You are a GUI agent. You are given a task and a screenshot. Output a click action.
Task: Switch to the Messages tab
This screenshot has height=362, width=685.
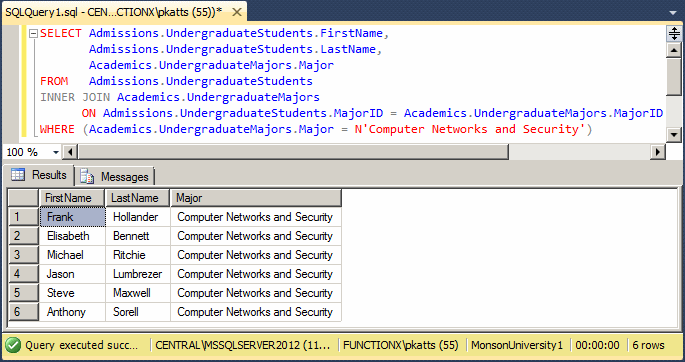115,176
